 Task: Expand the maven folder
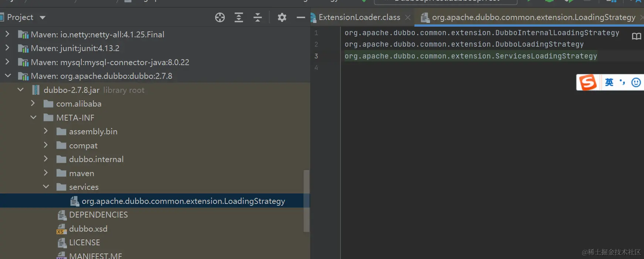pos(46,173)
